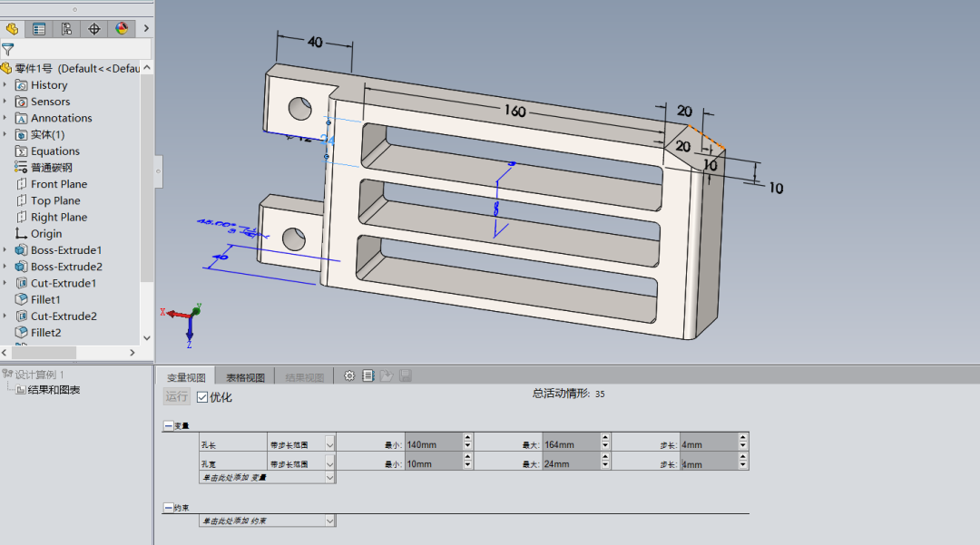980x545 pixels.
Task: Open design study options gear icon
Action: (349, 375)
